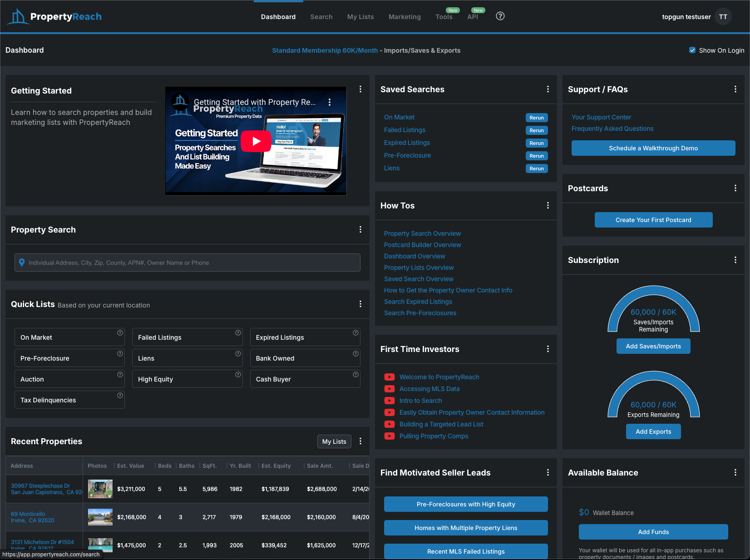Open the Quick Lists panel options menu
The image size is (750, 560).
pos(360,304)
